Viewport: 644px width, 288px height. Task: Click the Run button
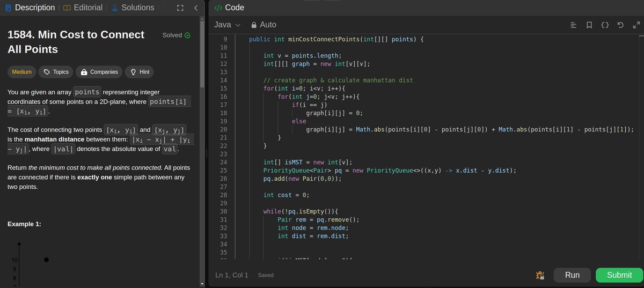click(572, 275)
